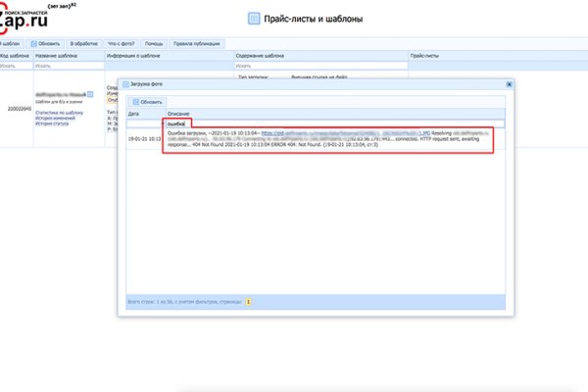Refresh the list in the Загрузка фото dialog
This screenshot has height=392, width=588.
coord(145,102)
